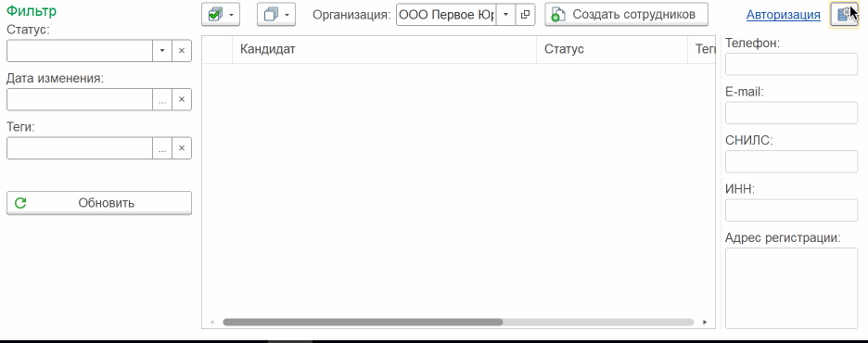The width and height of the screenshot is (868, 343).
Task: Click the scroll-right arrow of the table
Action: click(x=705, y=322)
